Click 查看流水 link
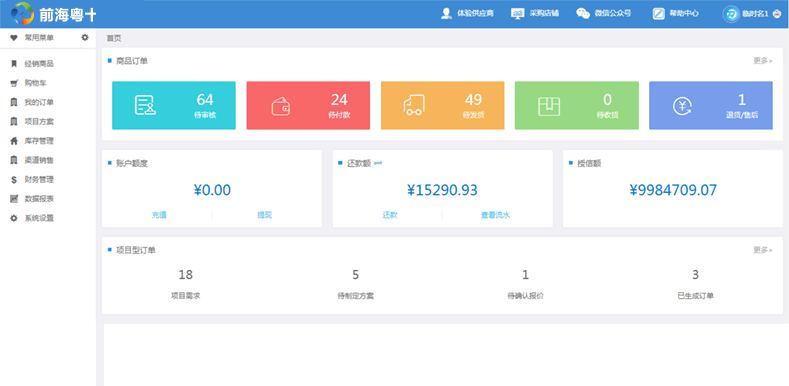The image size is (789, 386). point(495,215)
